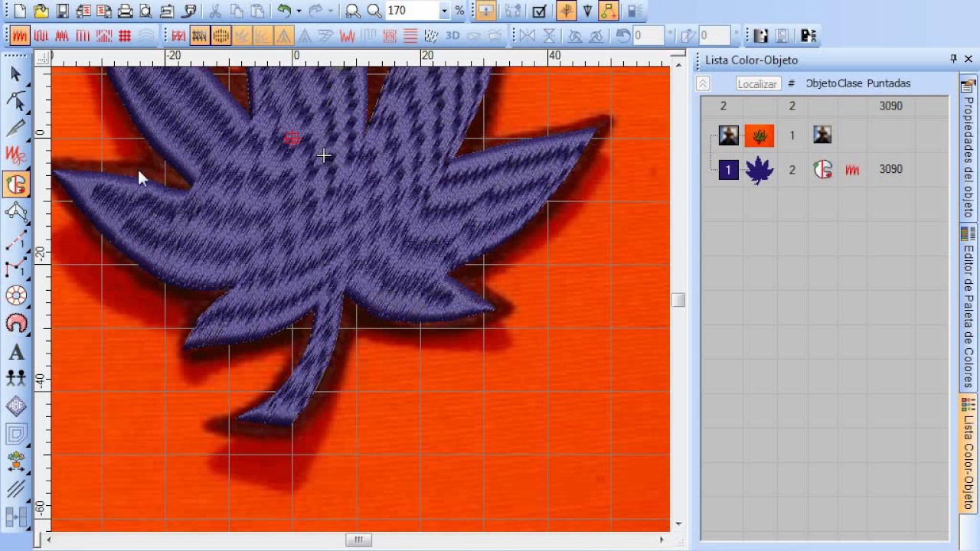This screenshot has height=551, width=980.
Task: Select the dark blue color swatch numbered 1
Action: coord(729,169)
